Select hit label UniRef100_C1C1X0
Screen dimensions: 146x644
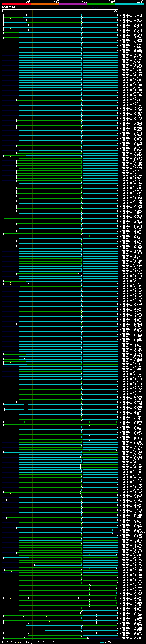131,474
